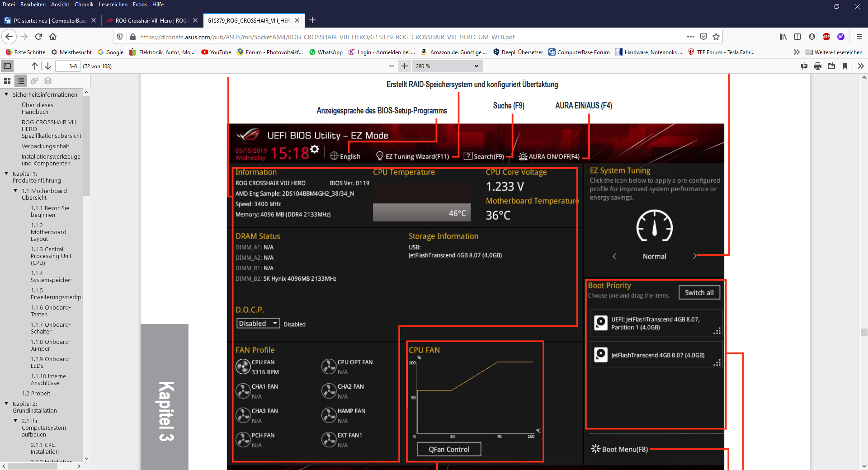This screenshot has height=470, width=868.
Task: Go to 1.1.2 Motherboard-Layout in outline
Action: (49, 232)
